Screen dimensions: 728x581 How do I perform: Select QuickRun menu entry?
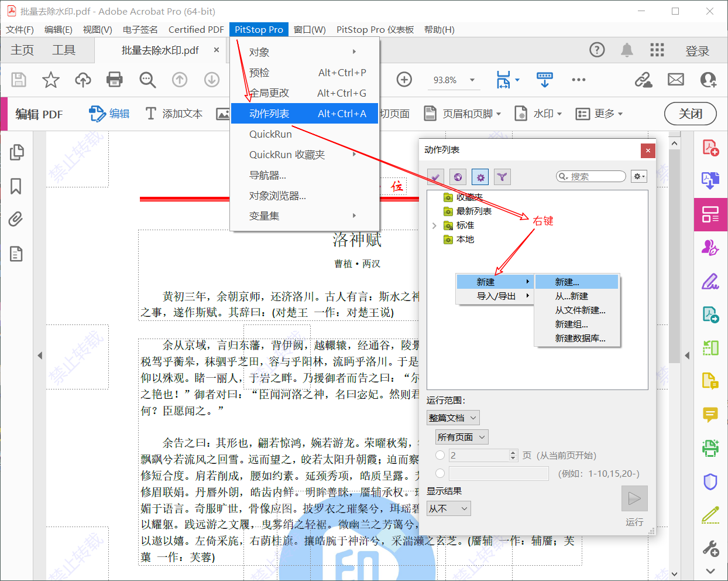click(x=305, y=134)
